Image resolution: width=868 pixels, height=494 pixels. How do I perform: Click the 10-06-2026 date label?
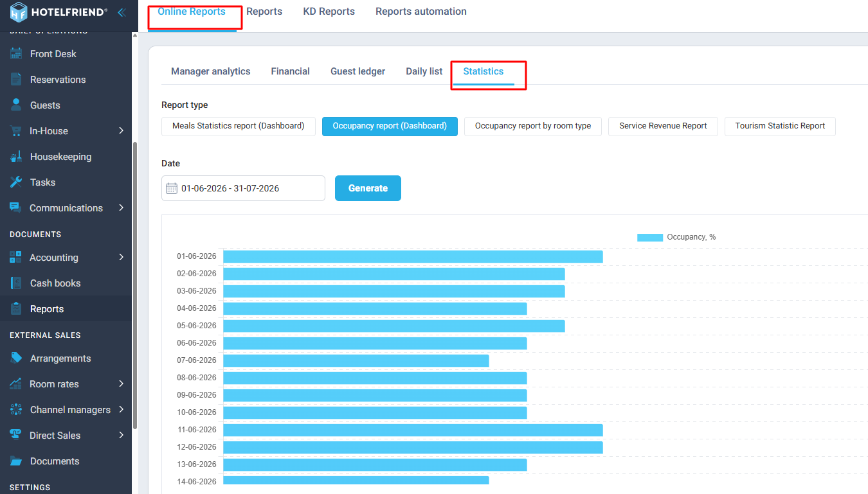click(197, 412)
